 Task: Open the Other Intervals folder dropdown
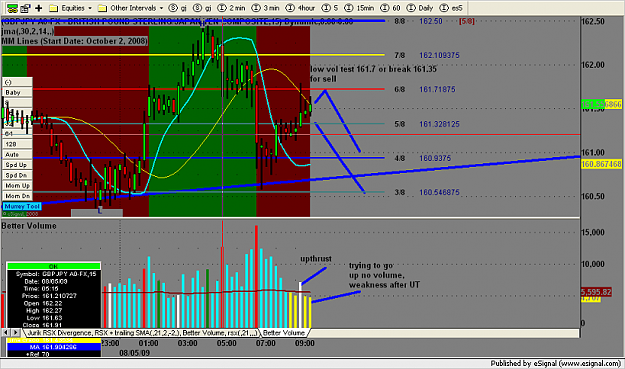point(131,8)
